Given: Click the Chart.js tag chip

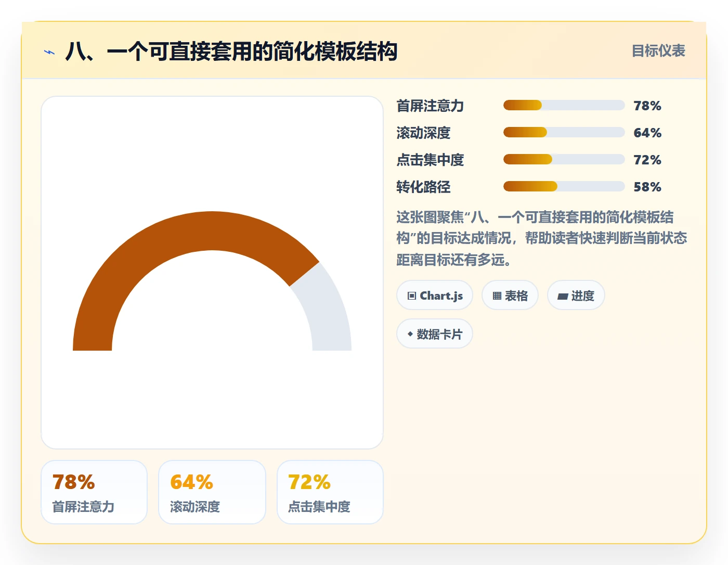Looking at the screenshot, I should [435, 296].
